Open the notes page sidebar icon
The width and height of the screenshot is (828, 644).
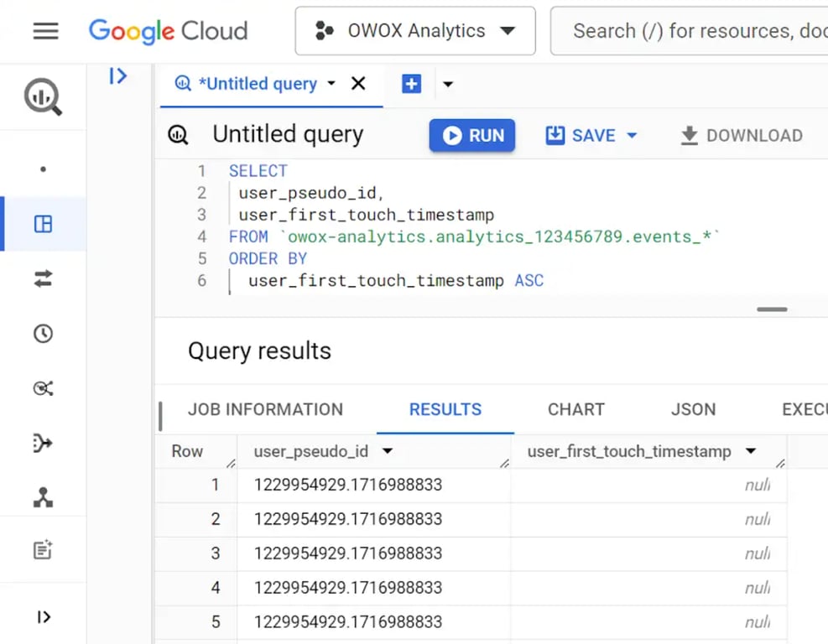(x=44, y=550)
